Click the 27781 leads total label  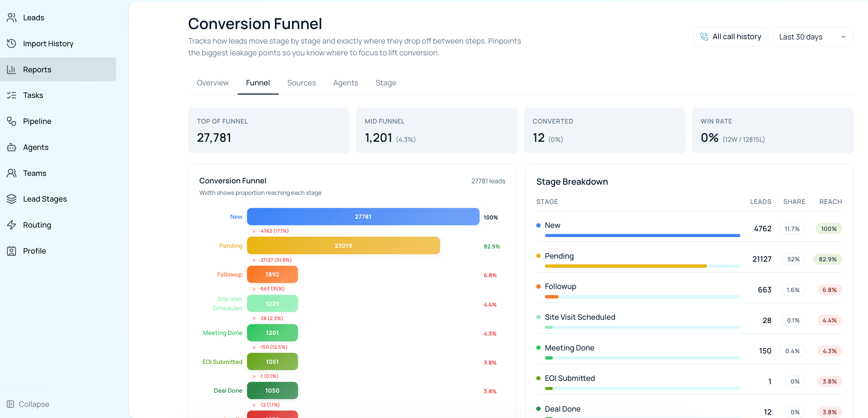[488, 181]
